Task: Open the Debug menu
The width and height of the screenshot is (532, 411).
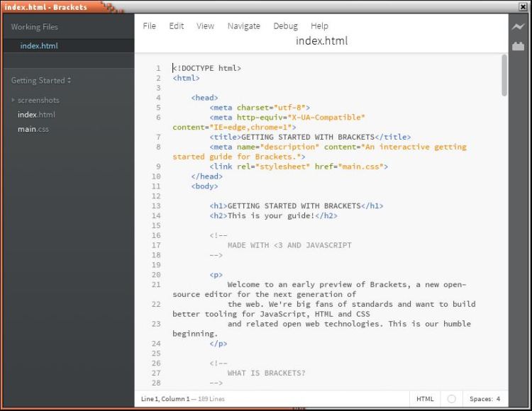Action: 285,26
